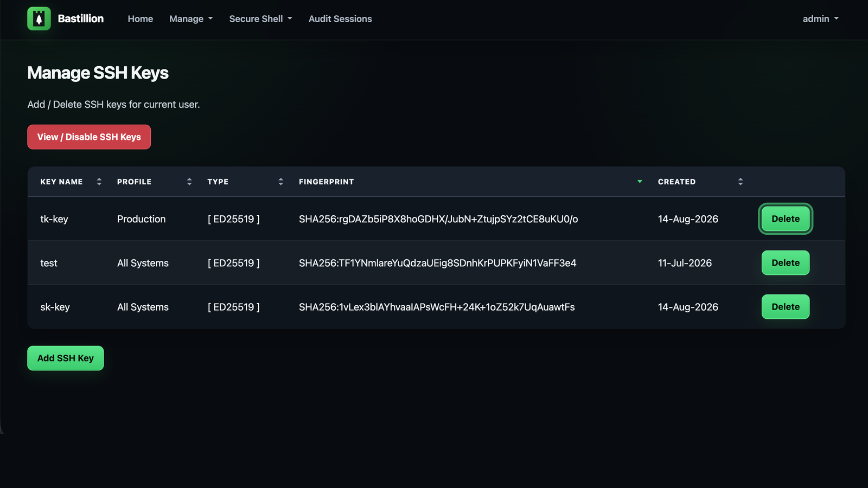Viewport: 868px width, 488px height.
Task: Delete the test SSH key
Action: point(786,262)
